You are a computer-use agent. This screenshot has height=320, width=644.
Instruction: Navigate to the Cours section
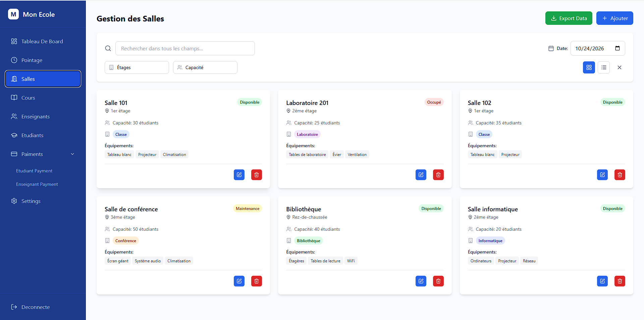pos(43,98)
